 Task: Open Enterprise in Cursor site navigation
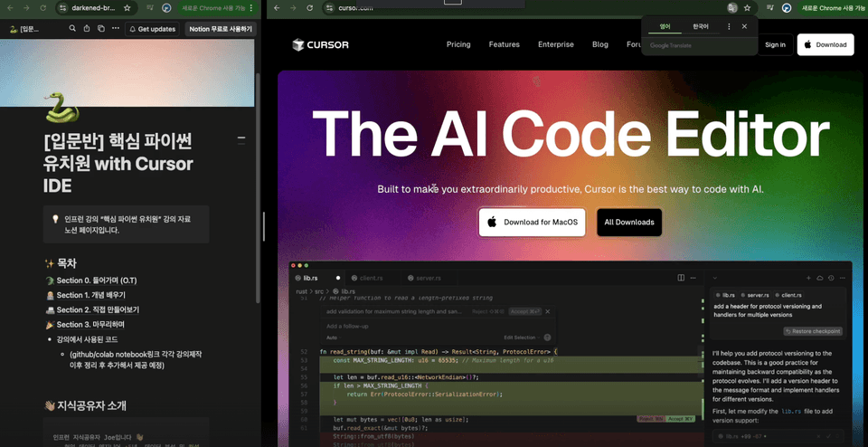pyautogui.click(x=556, y=44)
